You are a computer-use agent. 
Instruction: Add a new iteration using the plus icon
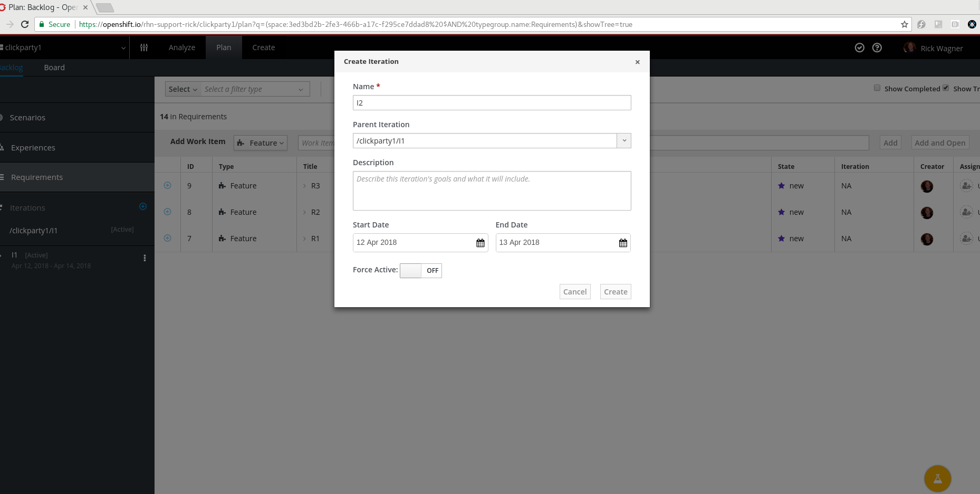coord(143,206)
